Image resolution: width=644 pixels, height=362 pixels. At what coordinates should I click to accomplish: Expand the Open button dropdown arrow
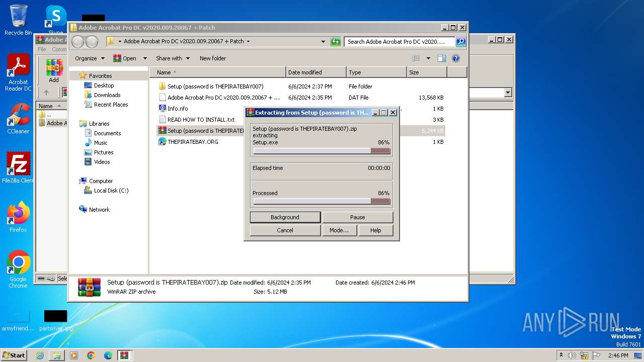[x=145, y=58]
